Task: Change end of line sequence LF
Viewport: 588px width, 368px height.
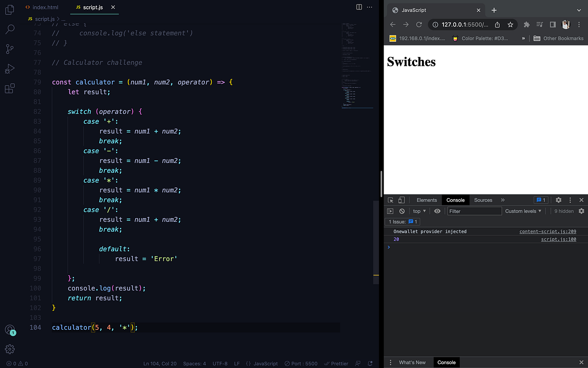Action: point(237,364)
